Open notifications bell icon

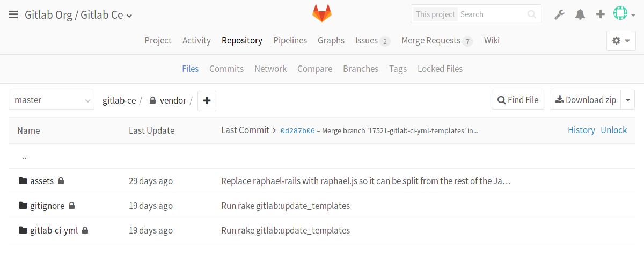coord(580,14)
